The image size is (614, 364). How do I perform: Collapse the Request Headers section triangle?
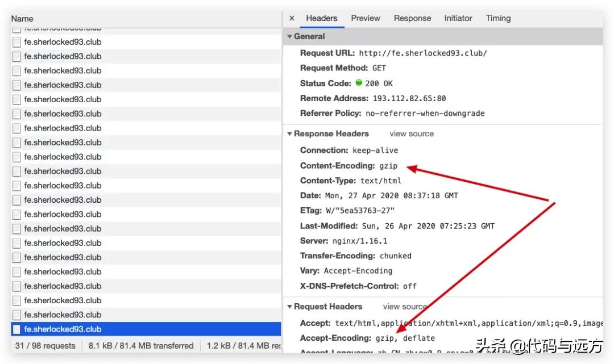290,307
